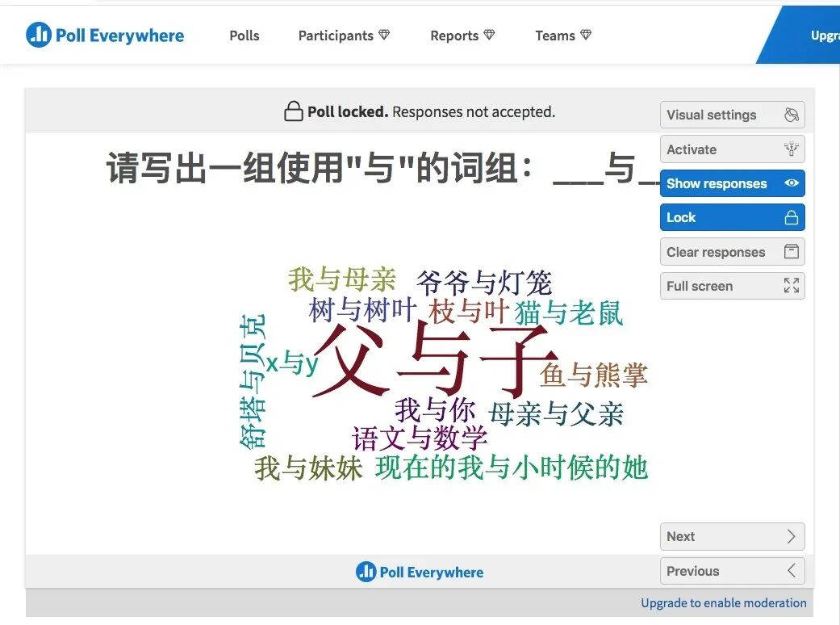Click the word cloud entry 鱼与熊掌
Screen dimensions: 840x625
[x=594, y=375]
